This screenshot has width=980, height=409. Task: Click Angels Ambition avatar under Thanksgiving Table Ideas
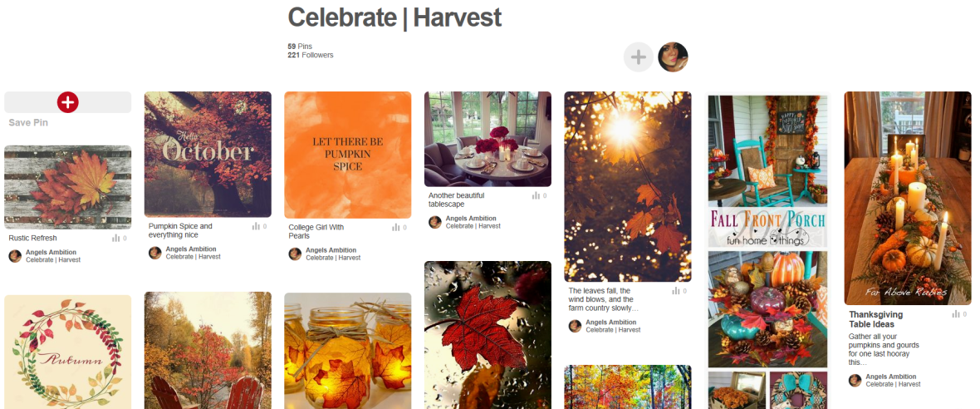coord(855,380)
